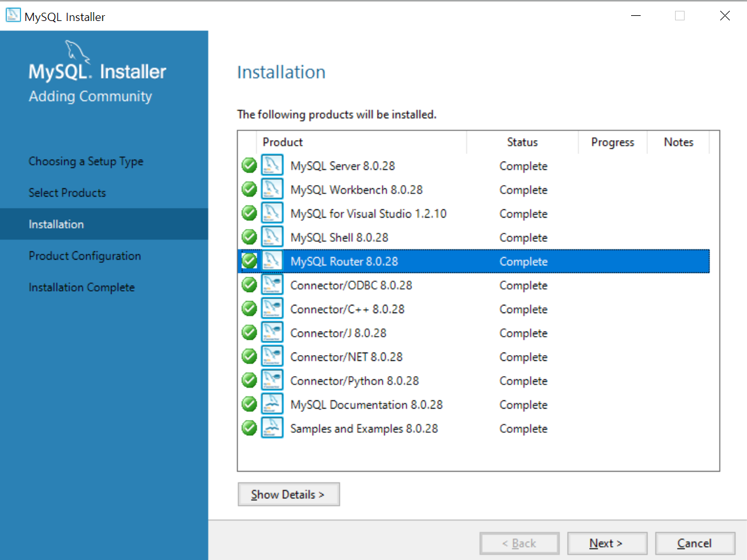Screen dimensions: 747x560
Task: Go to Installation Complete step
Action: pos(82,287)
